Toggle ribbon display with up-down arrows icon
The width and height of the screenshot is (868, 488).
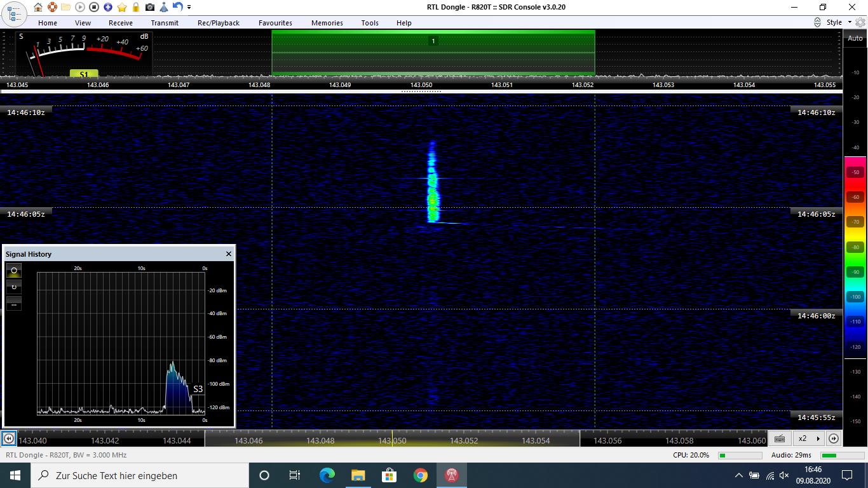(x=817, y=22)
